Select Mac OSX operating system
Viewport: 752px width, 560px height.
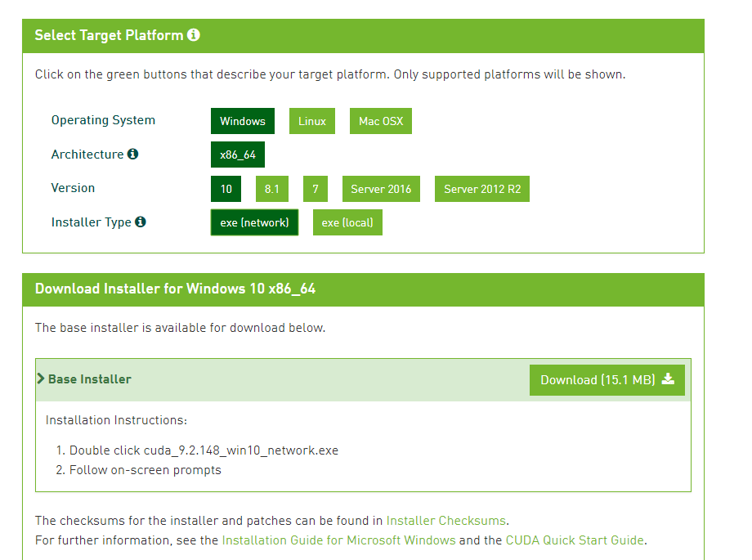[x=381, y=121]
